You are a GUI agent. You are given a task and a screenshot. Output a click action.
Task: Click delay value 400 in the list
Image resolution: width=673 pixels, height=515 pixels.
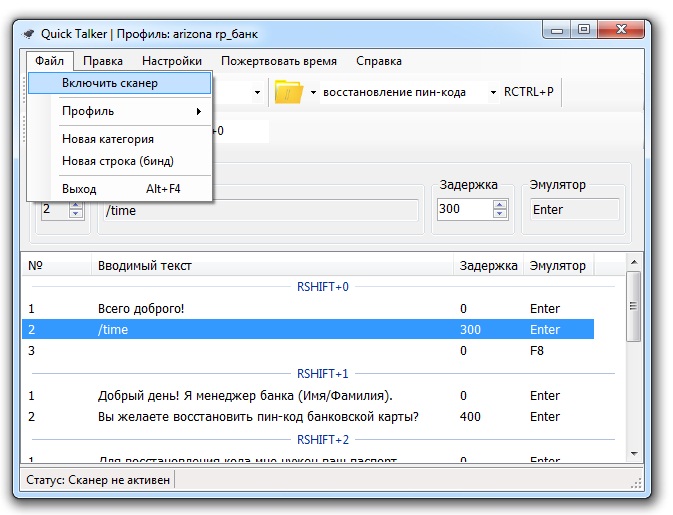click(x=470, y=416)
